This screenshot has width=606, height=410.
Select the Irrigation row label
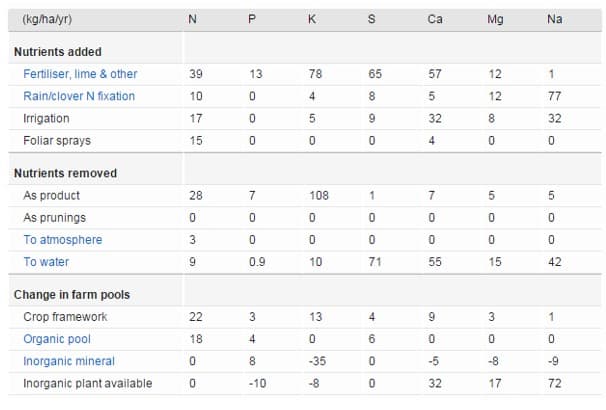coord(46,118)
